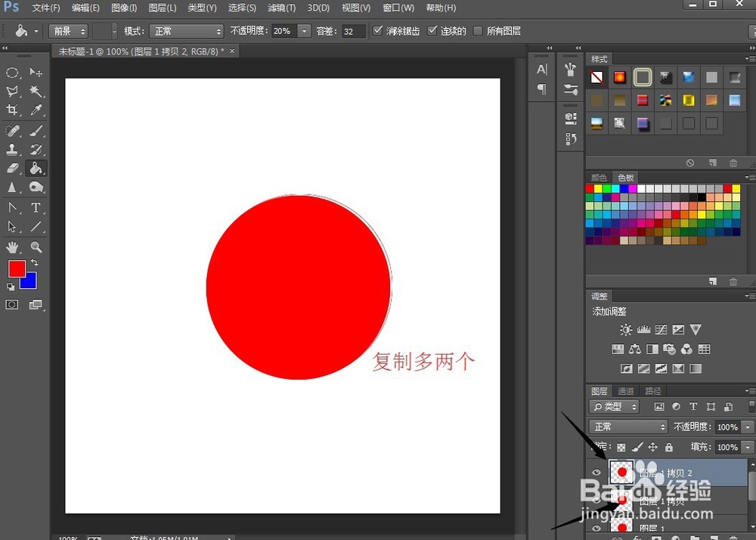Click the Paragraph panel icon
The width and height of the screenshot is (756, 540).
542,89
